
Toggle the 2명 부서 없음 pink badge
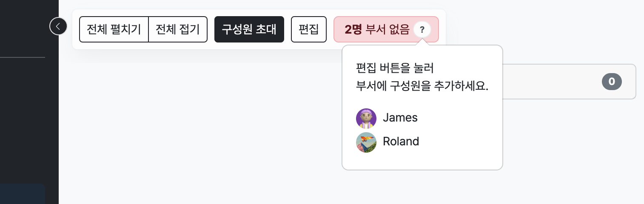(386, 29)
